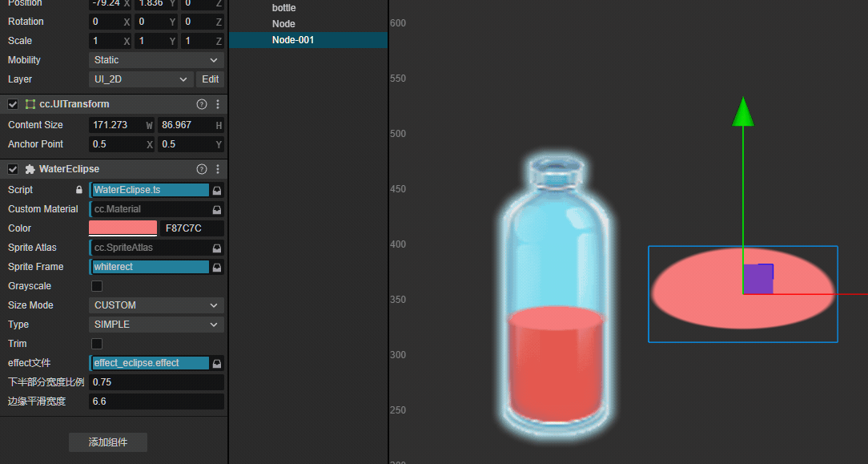Click the Script field asset picker icon
The height and width of the screenshot is (464, 868).
pyautogui.click(x=217, y=190)
